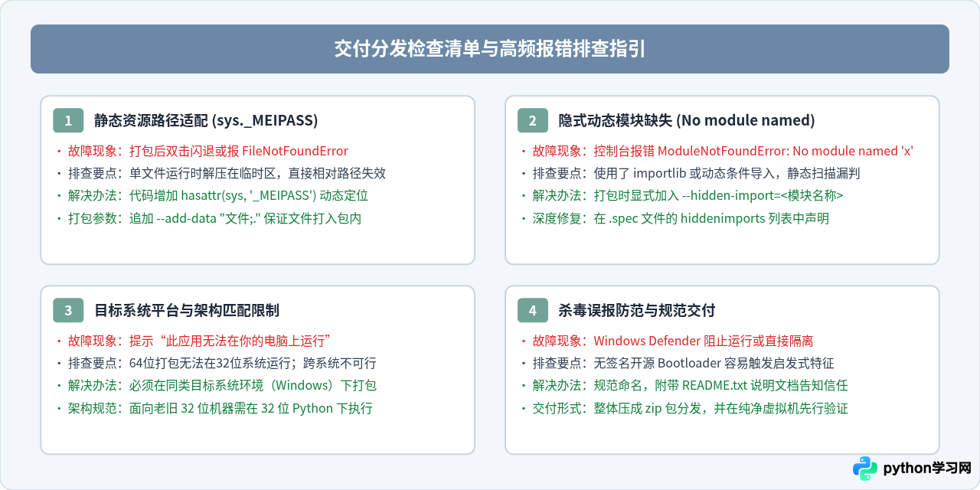
Task: Click line 单文件运行时解压在临时区
Action: coord(220,173)
